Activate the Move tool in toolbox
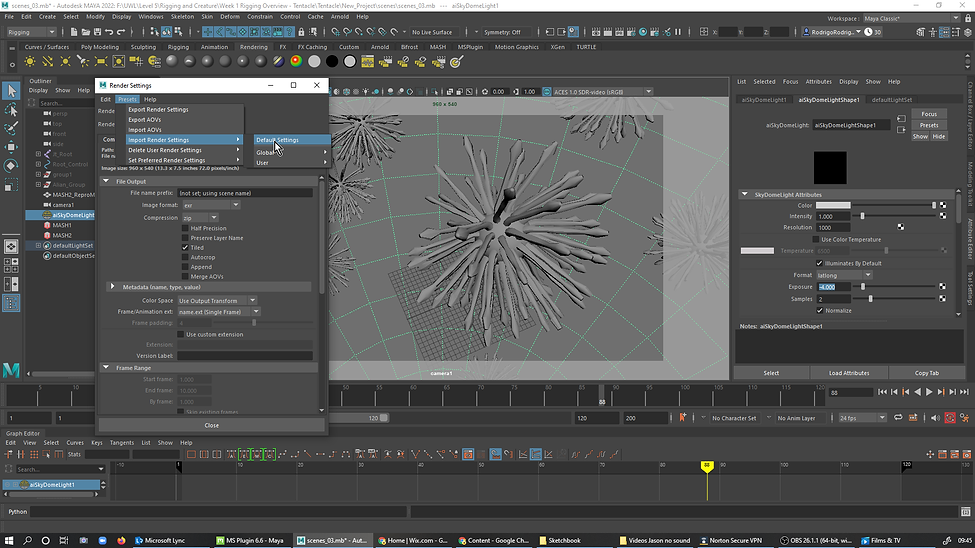This screenshot has width=975, height=548. (x=11, y=147)
